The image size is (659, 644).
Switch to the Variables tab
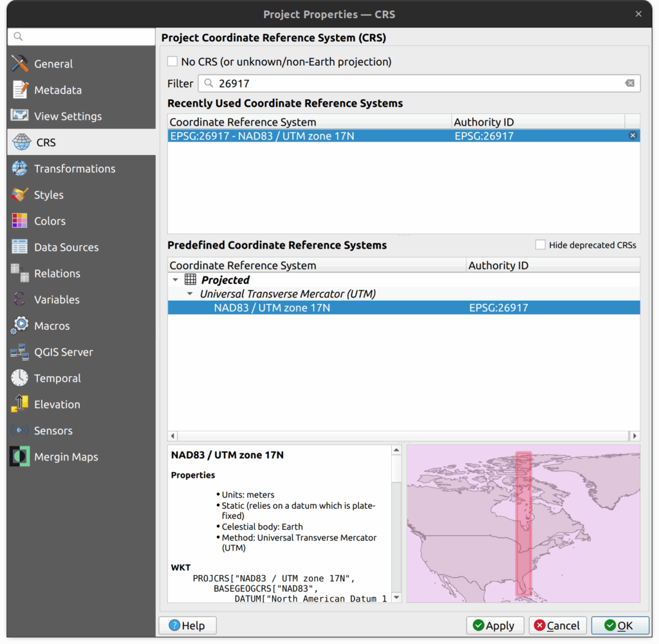57,299
